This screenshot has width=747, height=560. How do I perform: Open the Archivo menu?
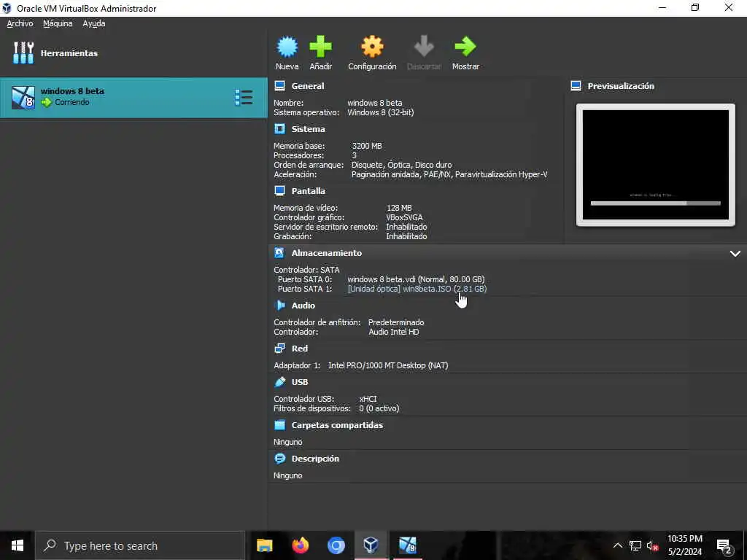[20, 23]
